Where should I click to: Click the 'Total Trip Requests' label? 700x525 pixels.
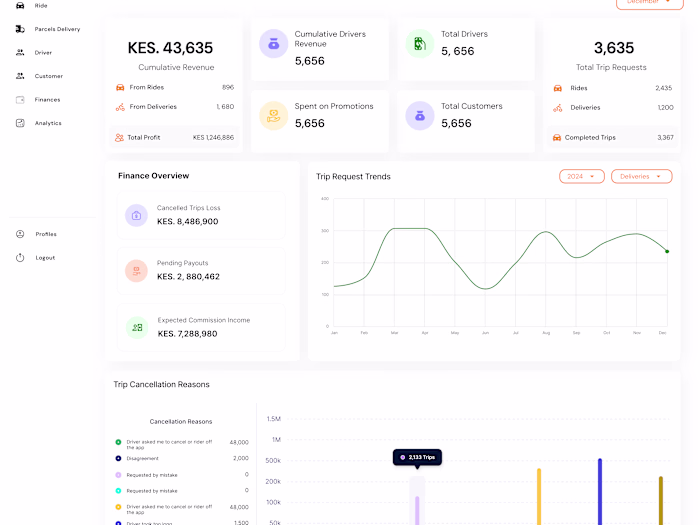click(x=611, y=67)
